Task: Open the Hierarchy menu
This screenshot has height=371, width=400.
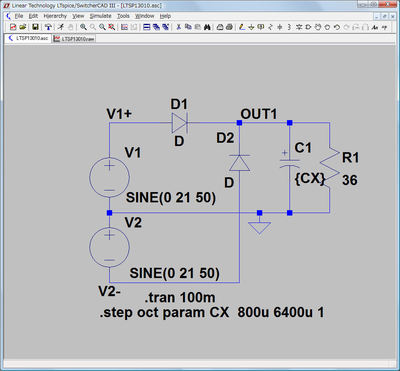Action: (55, 16)
